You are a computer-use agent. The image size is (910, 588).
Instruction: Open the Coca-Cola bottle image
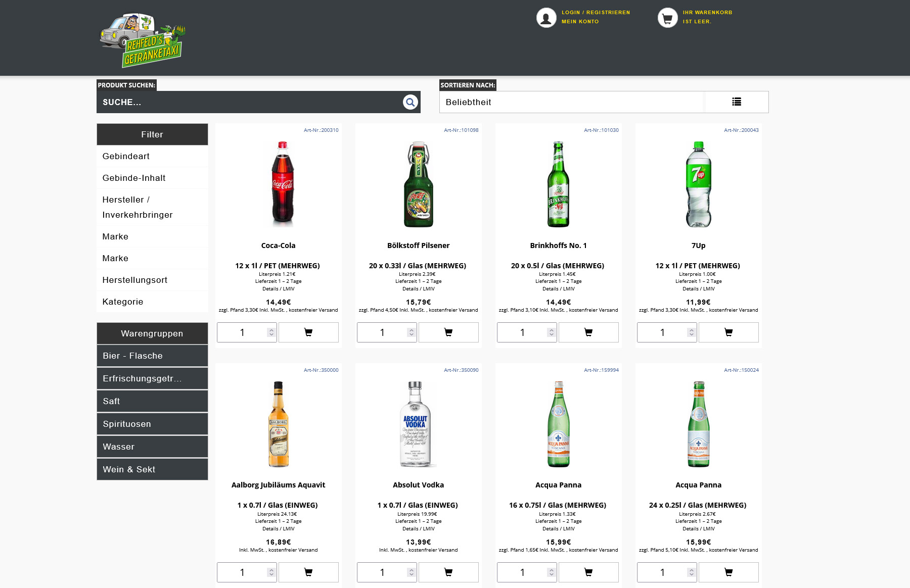point(283,184)
